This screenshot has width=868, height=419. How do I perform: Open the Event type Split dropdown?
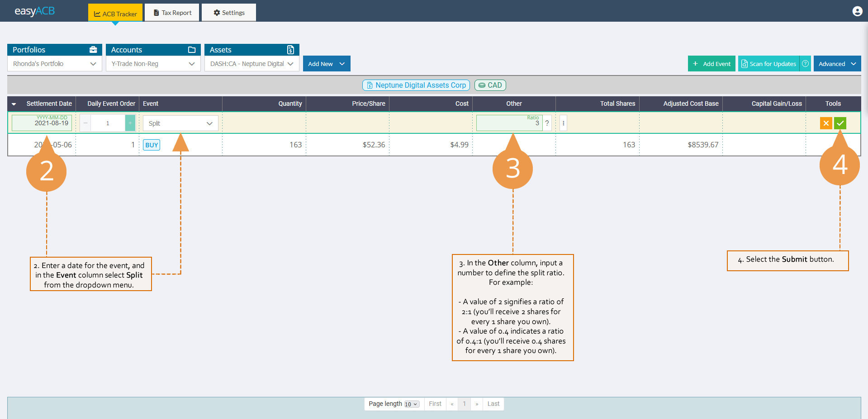(x=180, y=123)
